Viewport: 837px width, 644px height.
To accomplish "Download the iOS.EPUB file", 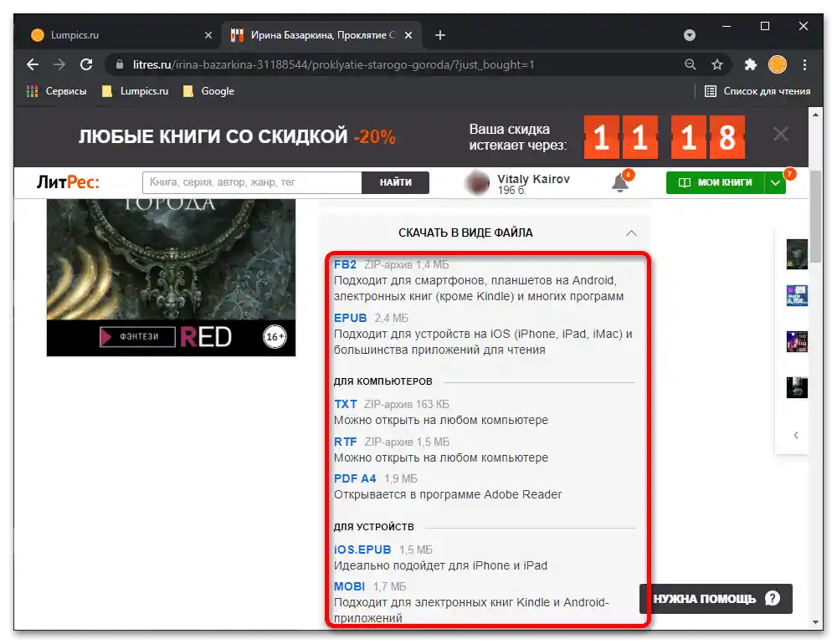I will (362, 549).
